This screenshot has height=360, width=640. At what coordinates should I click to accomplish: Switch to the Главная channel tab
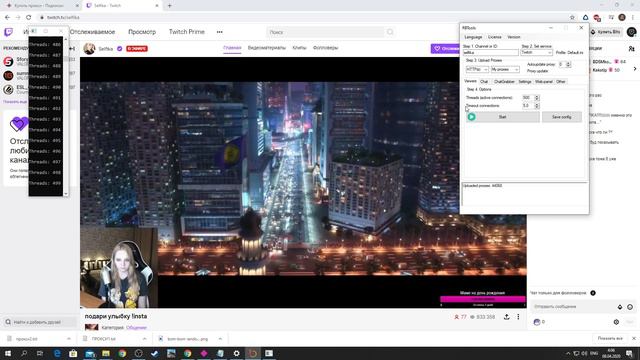(232, 48)
